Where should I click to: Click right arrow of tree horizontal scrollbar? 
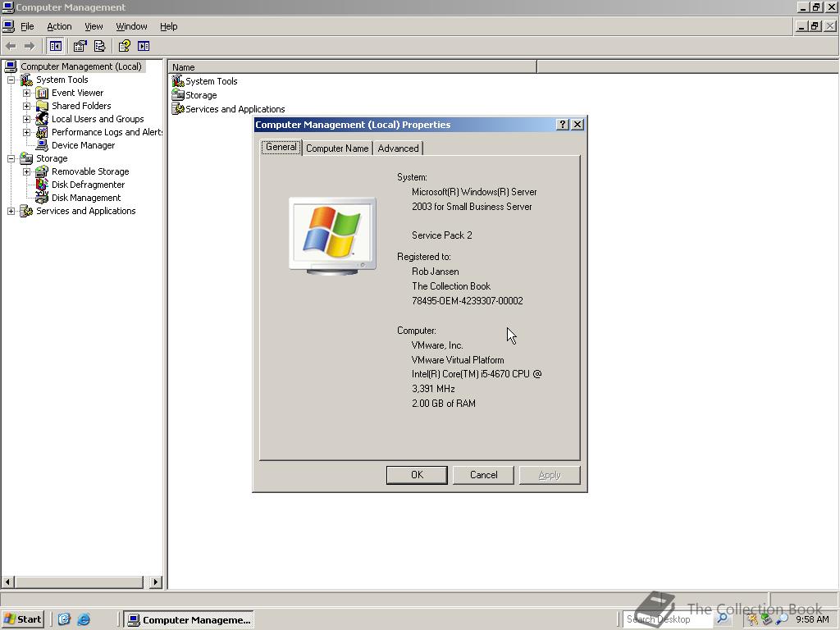[156, 582]
